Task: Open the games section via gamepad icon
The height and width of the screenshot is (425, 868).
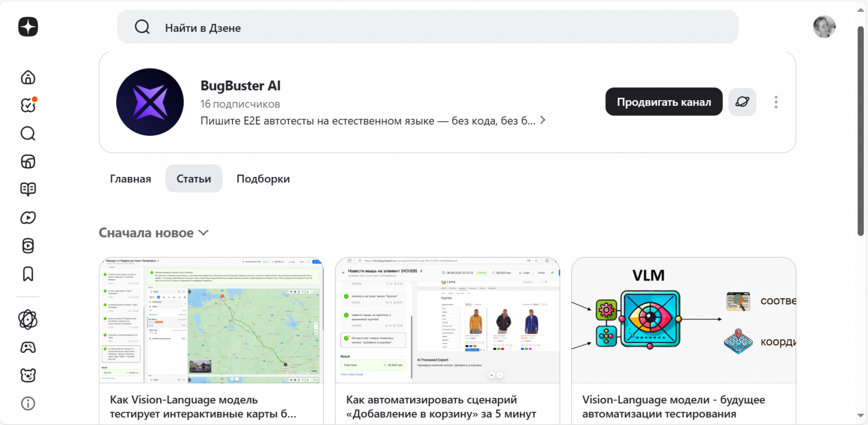Action: point(27,347)
